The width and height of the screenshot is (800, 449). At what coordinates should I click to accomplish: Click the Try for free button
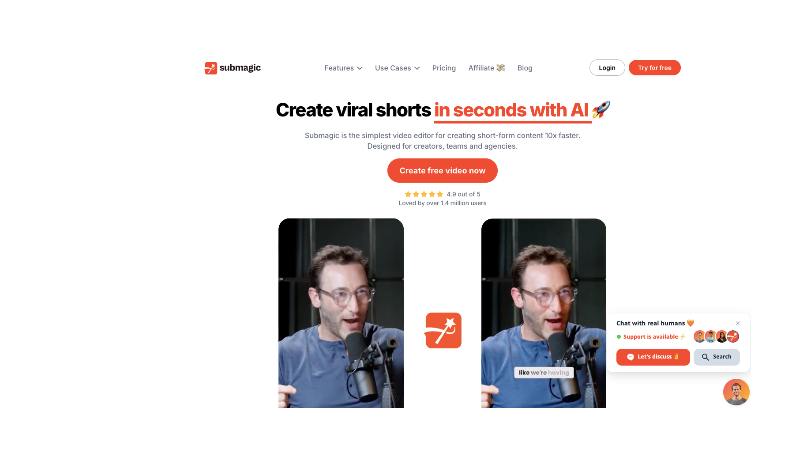(x=655, y=68)
